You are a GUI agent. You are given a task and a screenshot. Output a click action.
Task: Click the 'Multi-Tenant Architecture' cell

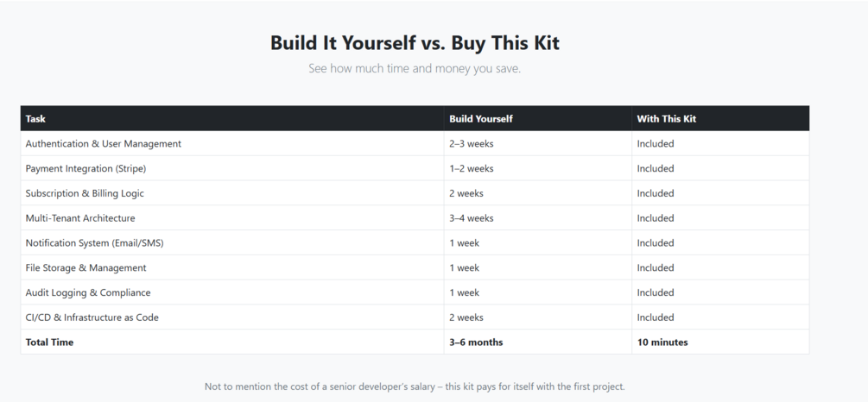[x=80, y=218]
